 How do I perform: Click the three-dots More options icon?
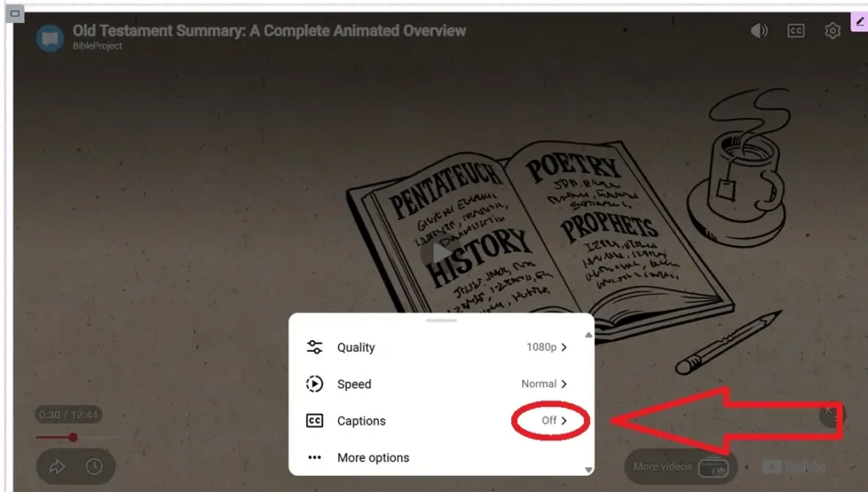(x=314, y=458)
